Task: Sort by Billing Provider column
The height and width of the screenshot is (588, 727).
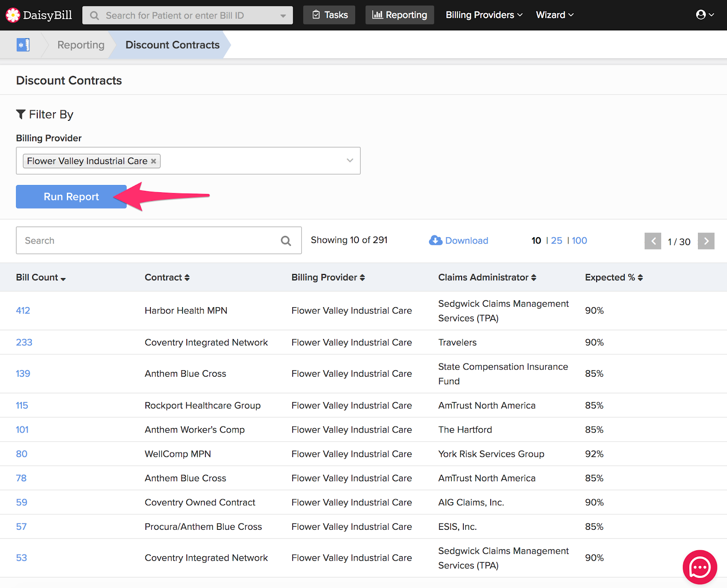Action: click(x=328, y=278)
